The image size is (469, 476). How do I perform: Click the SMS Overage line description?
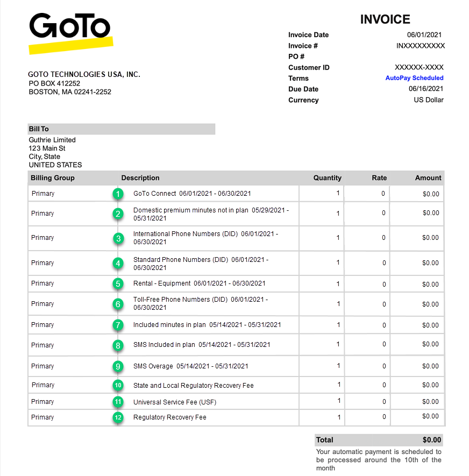190,366
